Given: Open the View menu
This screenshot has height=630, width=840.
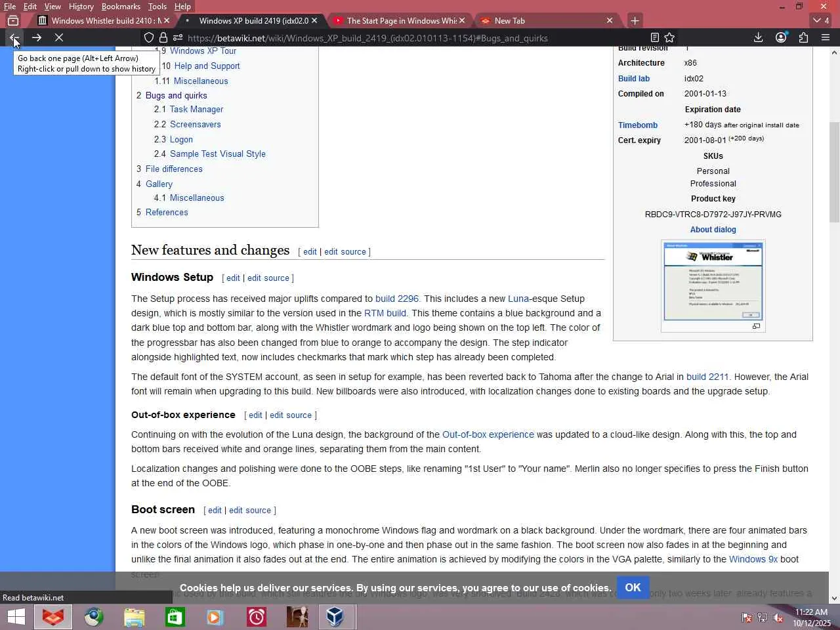Looking at the screenshot, I should coord(52,7).
